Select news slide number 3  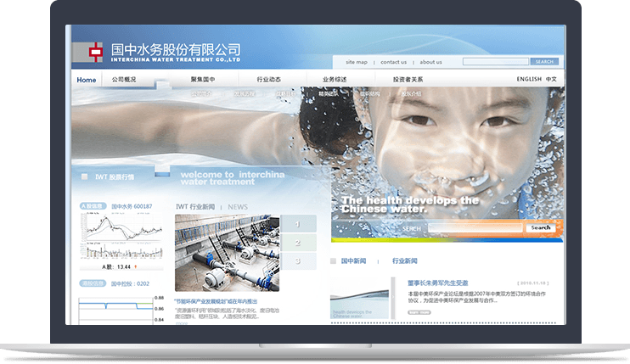tap(297, 261)
